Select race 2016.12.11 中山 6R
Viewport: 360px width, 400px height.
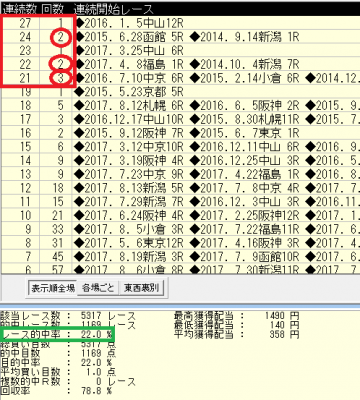pos(245,147)
